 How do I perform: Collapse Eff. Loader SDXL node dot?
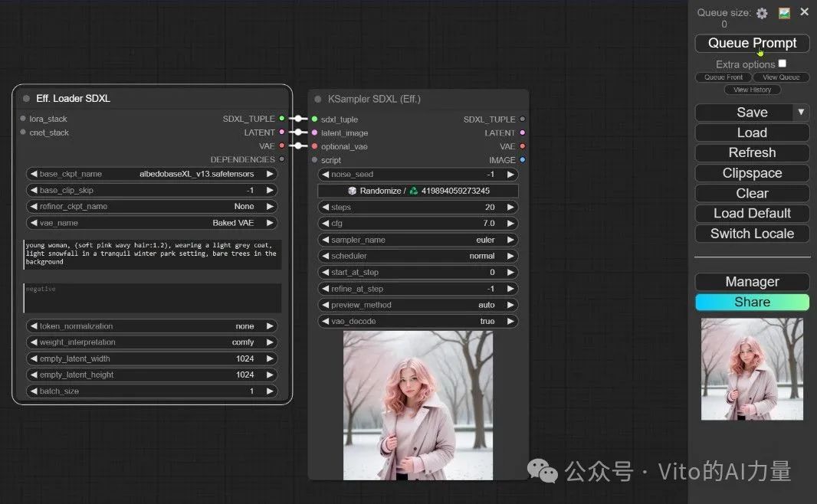tap(26, 98)
